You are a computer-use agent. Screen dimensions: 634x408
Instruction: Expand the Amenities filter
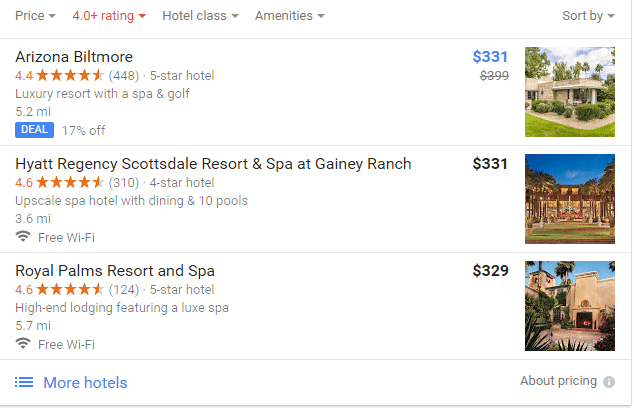click(290, 16)
